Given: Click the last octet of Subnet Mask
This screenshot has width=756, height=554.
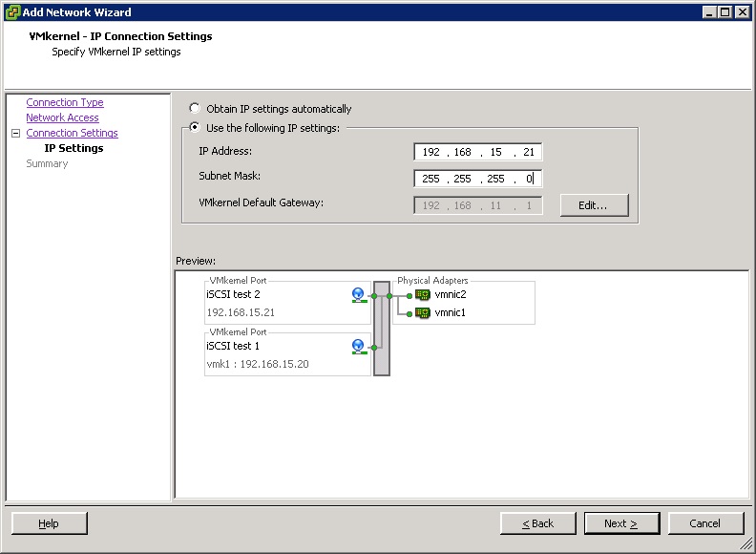Looking at the screenshot, I should coord(528,179).
